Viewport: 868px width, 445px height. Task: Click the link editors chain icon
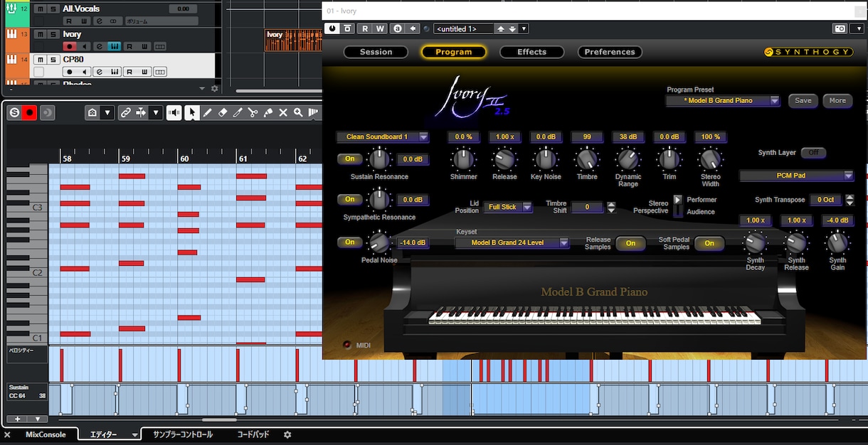coord(125,112)
